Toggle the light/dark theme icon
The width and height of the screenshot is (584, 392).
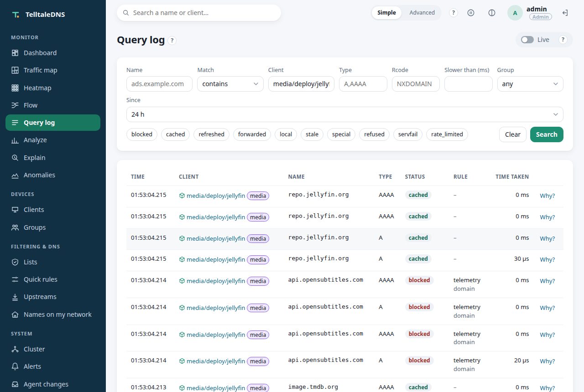click(492, 13)
